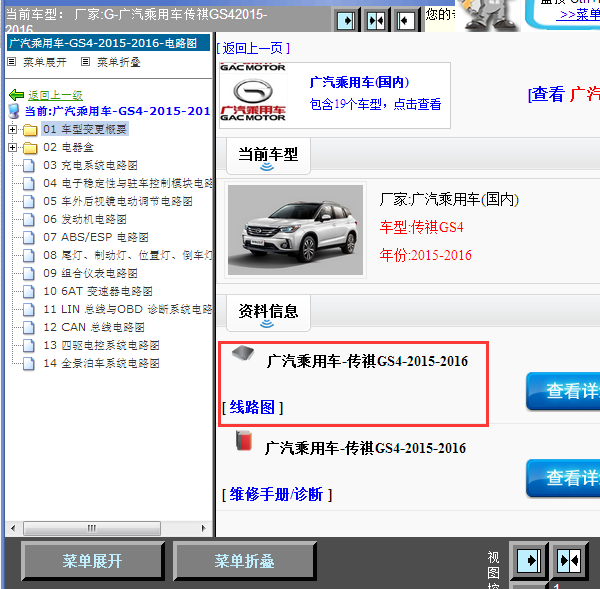Click document icon for 07 ABS/ESP 电路图
Viewport: 600px width, 589px height.
(28, 238)
